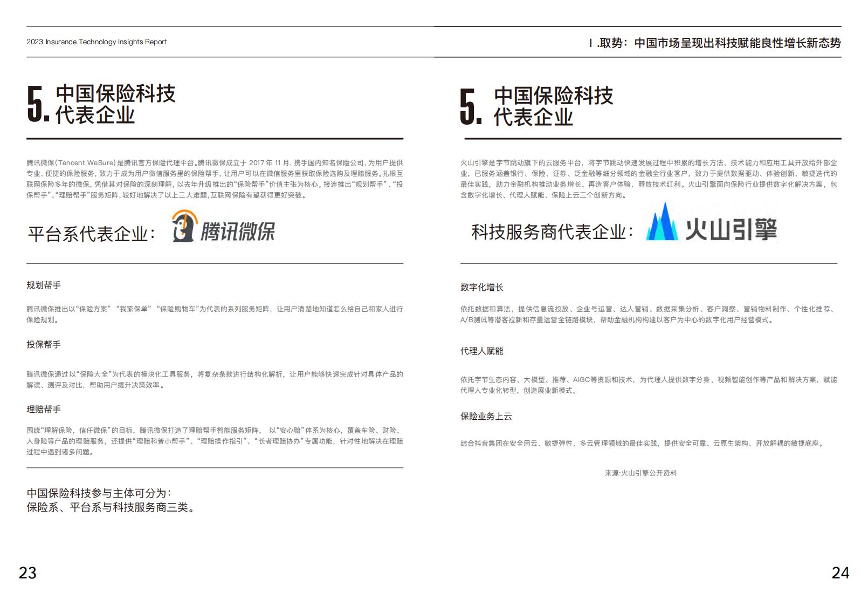Screen dimensions: 868x593
Task: Click right page title '中国保险科技代表企业'
Action: (553, 106)
